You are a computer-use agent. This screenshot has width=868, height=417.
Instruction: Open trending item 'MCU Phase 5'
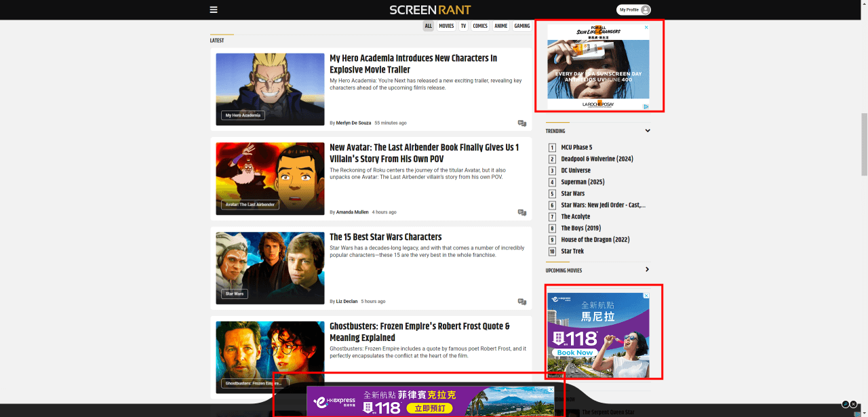(x=576, y=147)
